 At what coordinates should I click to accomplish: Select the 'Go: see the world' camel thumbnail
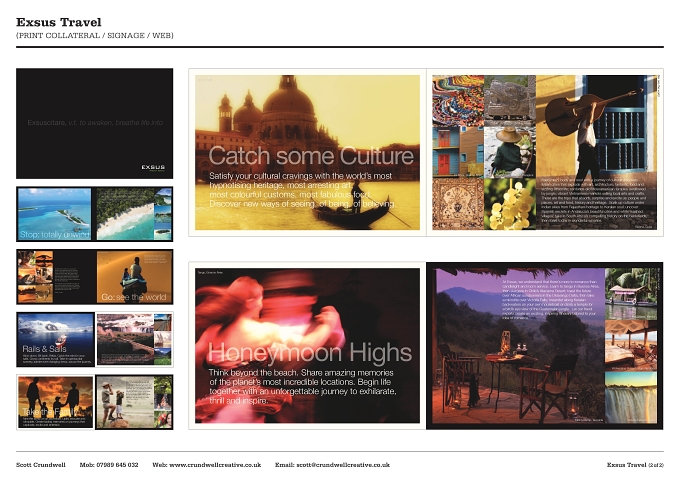click(x=134, y=277)
